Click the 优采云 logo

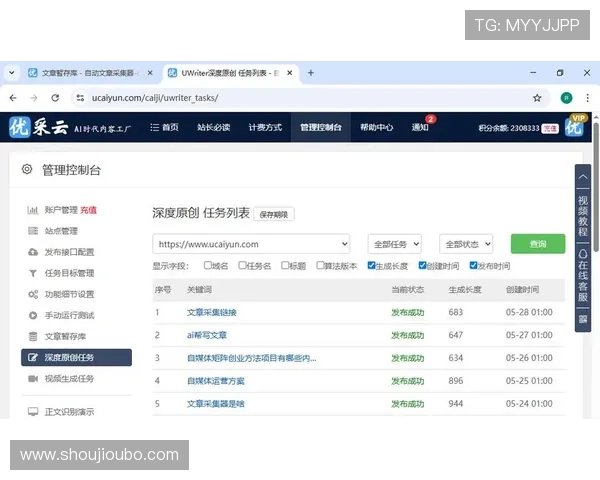39,127
